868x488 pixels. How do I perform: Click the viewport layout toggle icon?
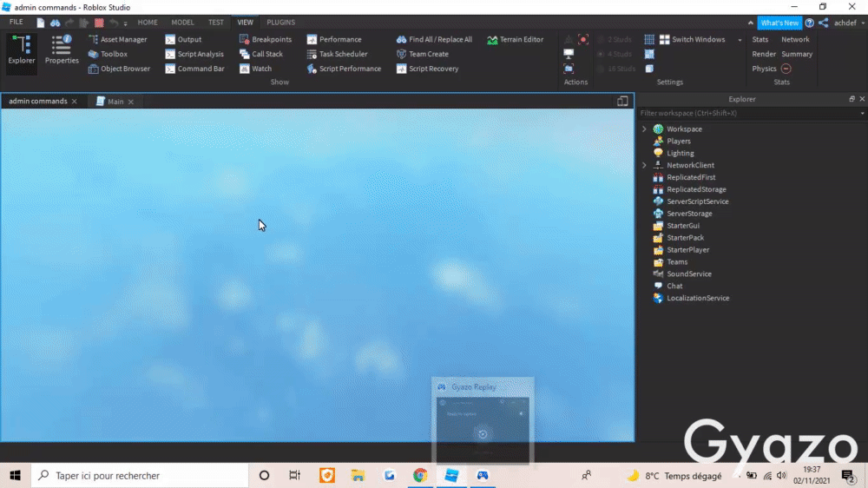point(622,101)
